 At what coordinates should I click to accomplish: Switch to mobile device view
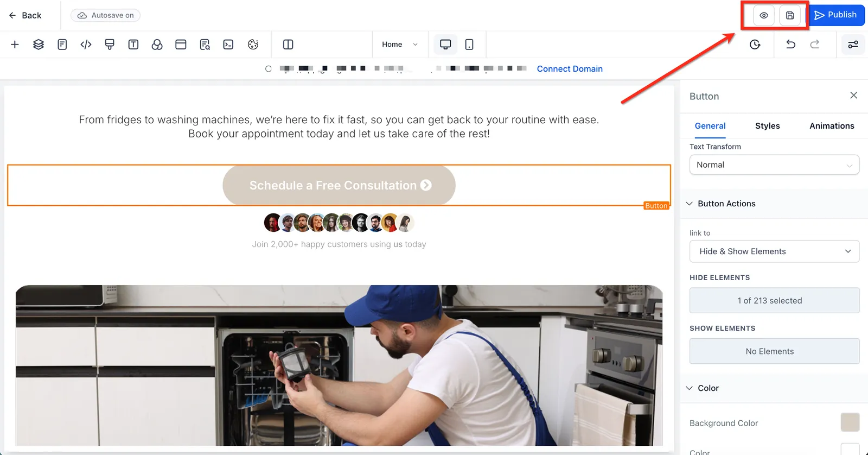469,45
